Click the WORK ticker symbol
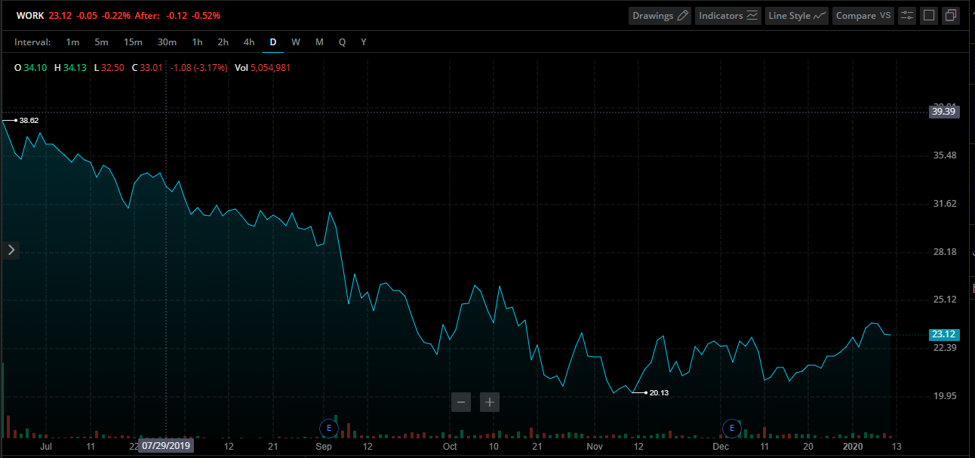Viewport: 975px width, 458px height. coord(30,15)
